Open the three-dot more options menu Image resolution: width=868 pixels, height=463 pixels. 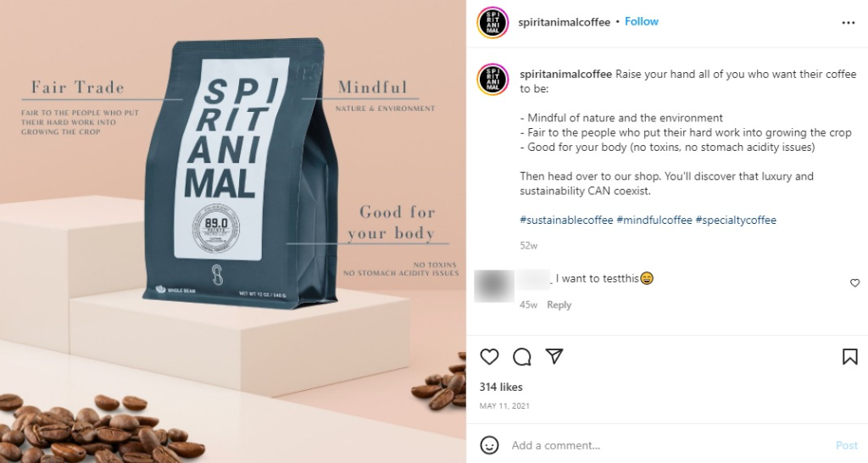(848, 23)
